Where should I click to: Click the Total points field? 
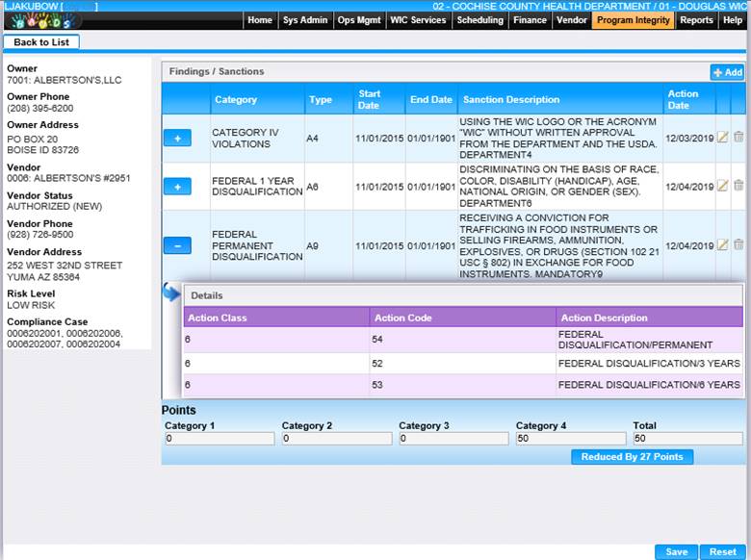pos(688,439)
